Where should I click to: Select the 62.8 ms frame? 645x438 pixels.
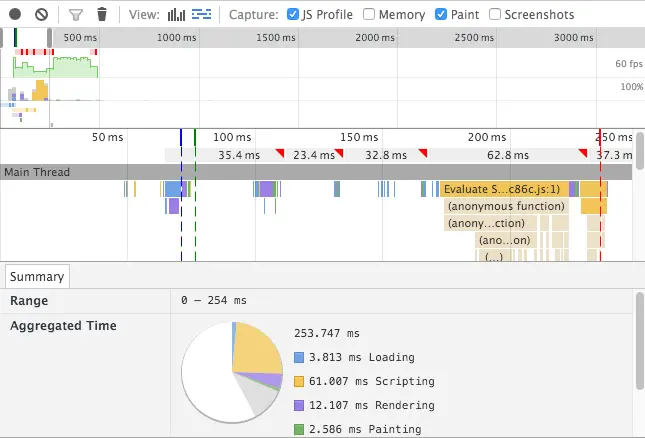click(508, 155)
